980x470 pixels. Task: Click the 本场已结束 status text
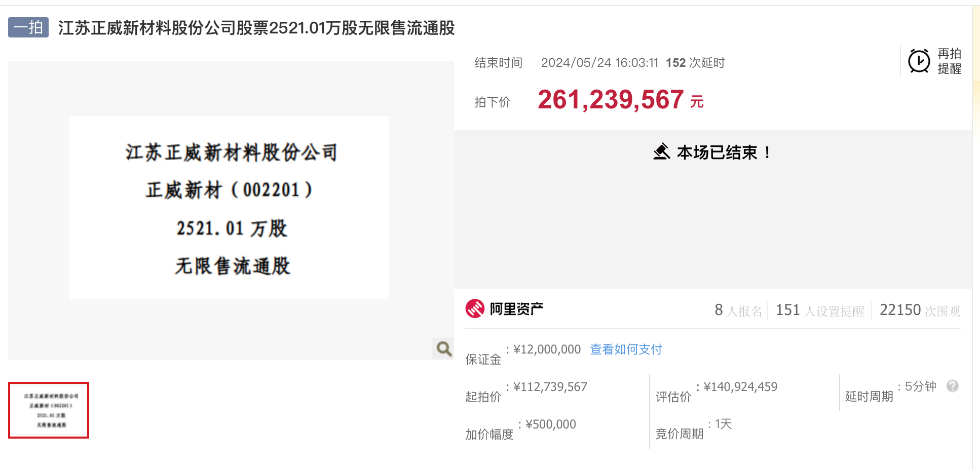pyautogui.click(x=724, y=152)
